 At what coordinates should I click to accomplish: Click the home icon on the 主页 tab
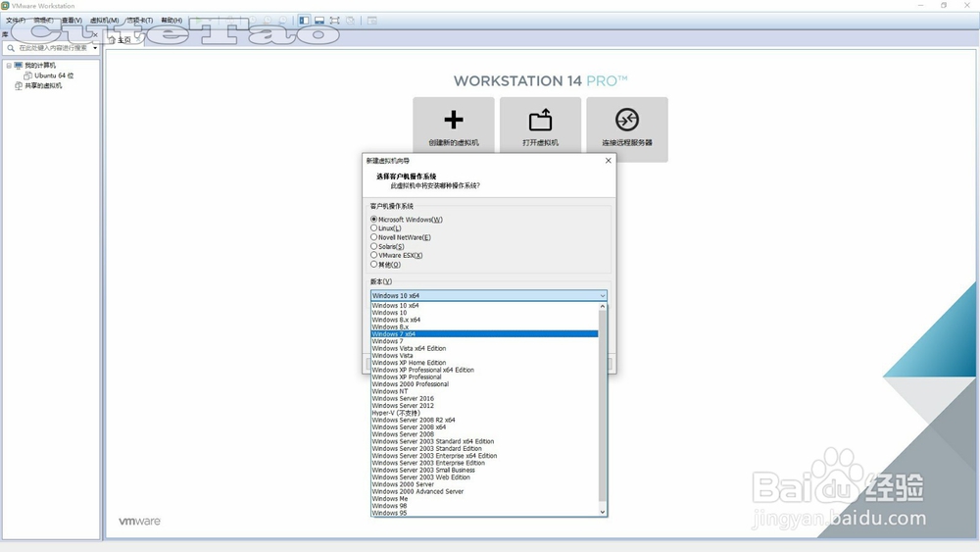(x=112, y=40)
